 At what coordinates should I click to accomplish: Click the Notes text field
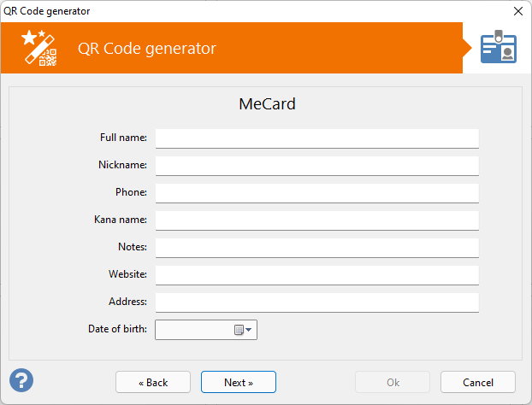(316, 247)
